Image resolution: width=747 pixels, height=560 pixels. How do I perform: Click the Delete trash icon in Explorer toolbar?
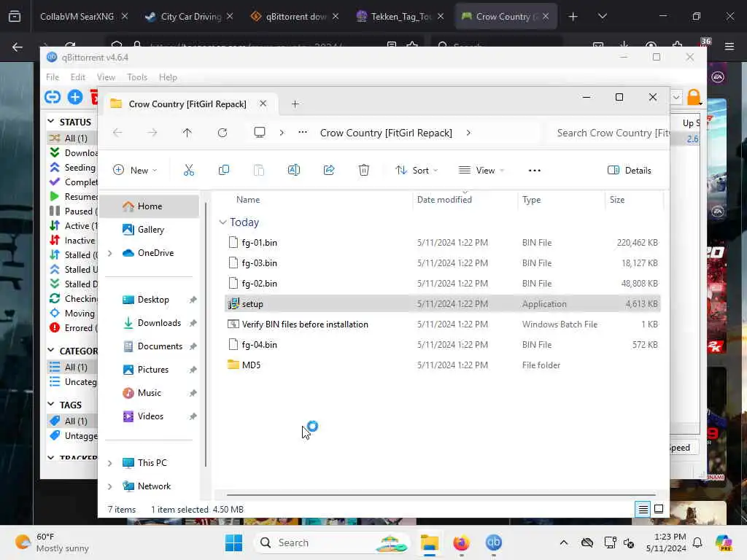click(363, 170)
